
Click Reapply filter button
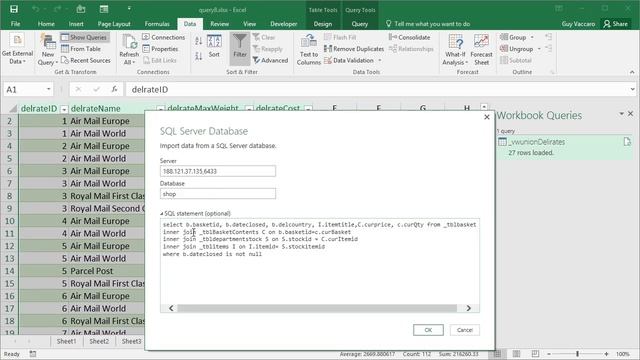[x=267, y=49]
